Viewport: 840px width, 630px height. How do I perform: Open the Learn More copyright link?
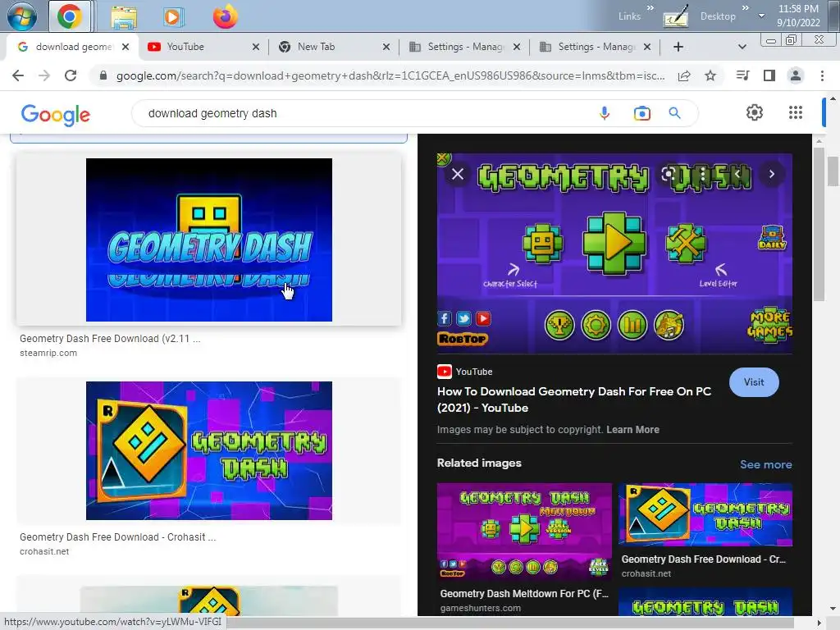coord(632,430)
